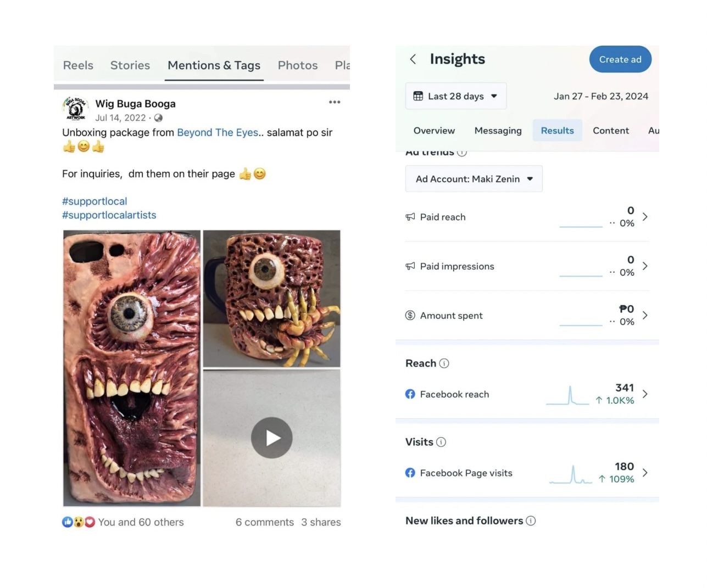Expand Facebook reach details chevron

pyautogui.click(x=645, y=394)
